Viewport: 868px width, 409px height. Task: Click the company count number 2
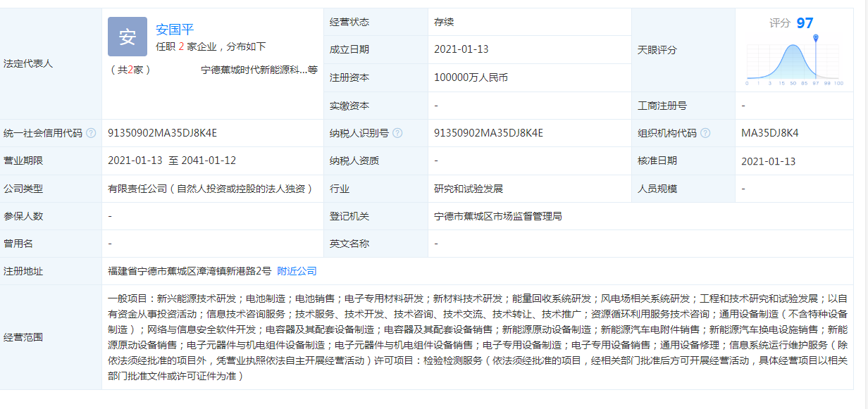(x=181, y=47)
